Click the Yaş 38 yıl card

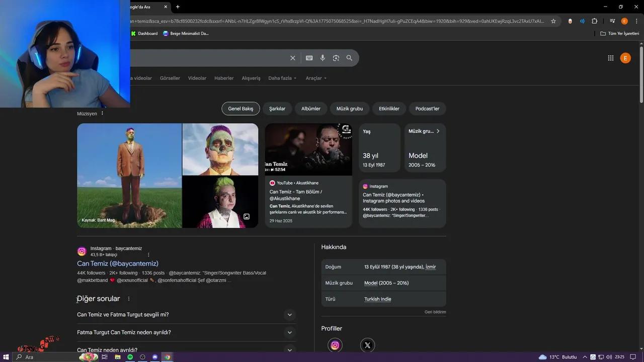tap(380, 148)
